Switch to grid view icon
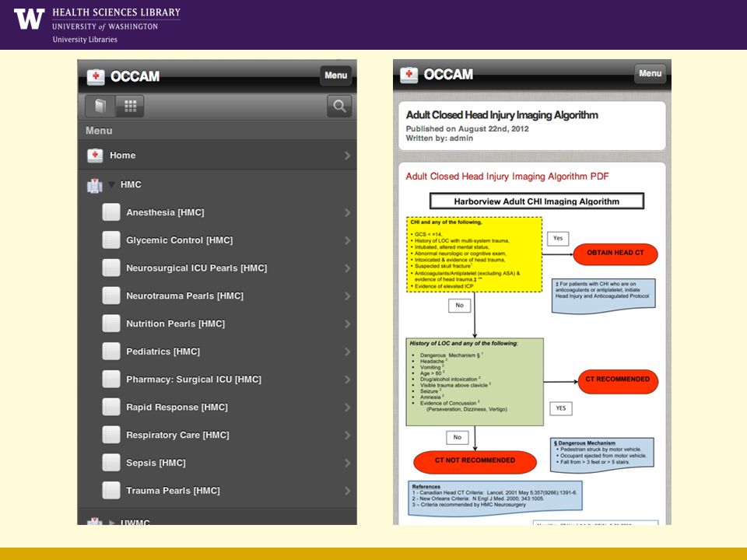The width and height of the screenshot is (747, 560). click(130, 106)
